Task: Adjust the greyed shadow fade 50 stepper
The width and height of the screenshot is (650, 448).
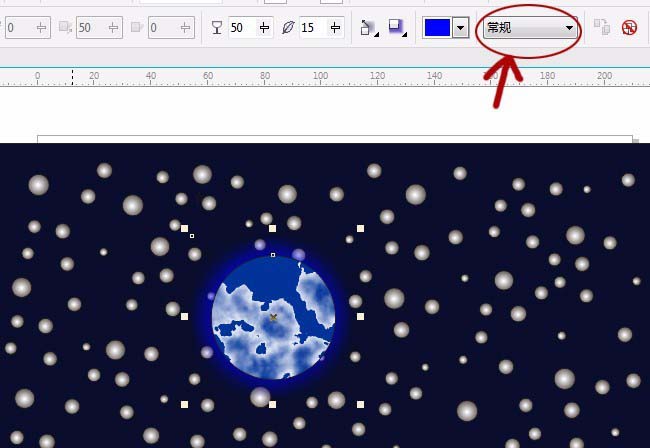Action: point(113,28)
